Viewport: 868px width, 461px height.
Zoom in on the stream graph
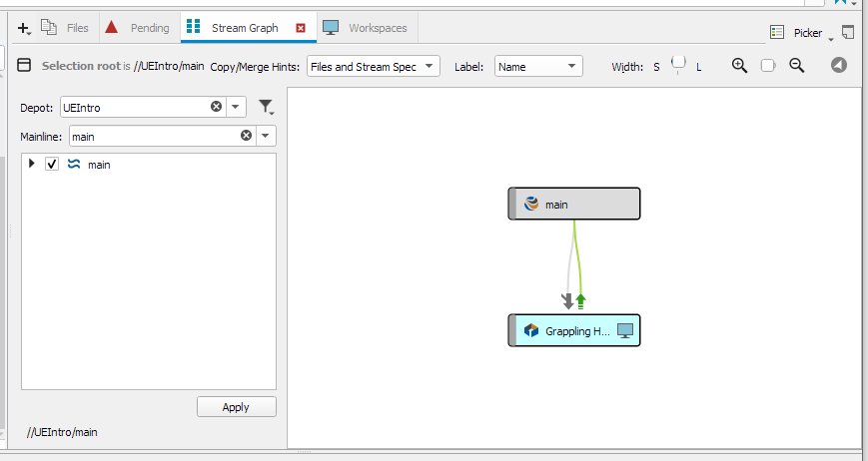[739, 65]
